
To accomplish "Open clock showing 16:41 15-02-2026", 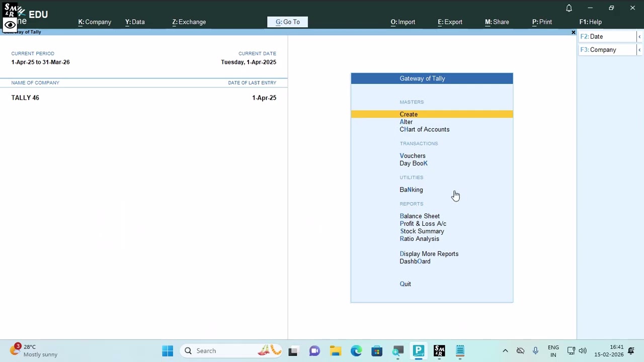I will pyautogui.click(x=609, y=351).
